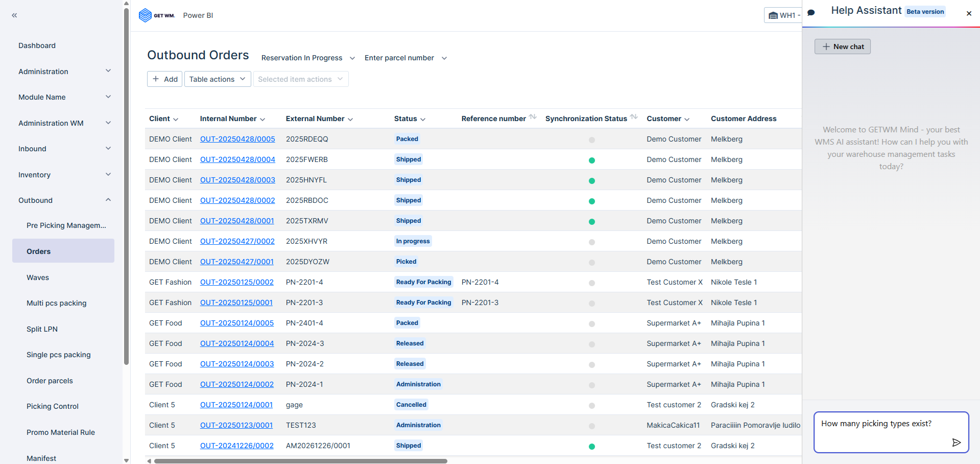Collapse the sidebar with double-chevron icon

14,15
